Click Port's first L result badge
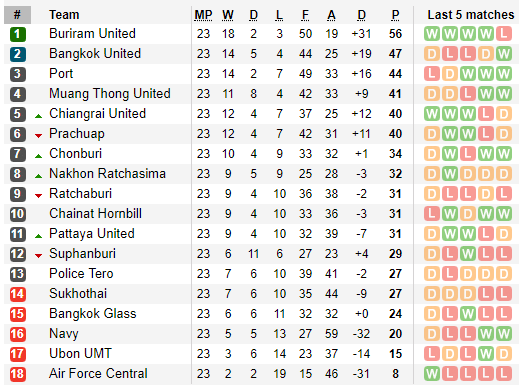This screenshot has height=385, width=519. point(432,74)
